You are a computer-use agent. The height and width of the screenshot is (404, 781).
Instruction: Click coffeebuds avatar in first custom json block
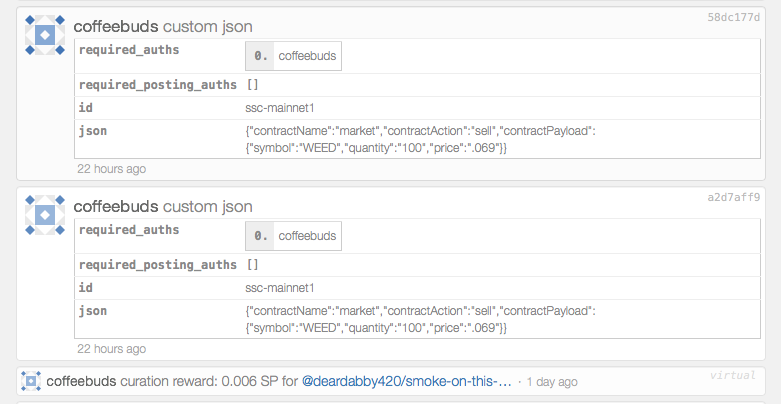click(x=45, y=35)
